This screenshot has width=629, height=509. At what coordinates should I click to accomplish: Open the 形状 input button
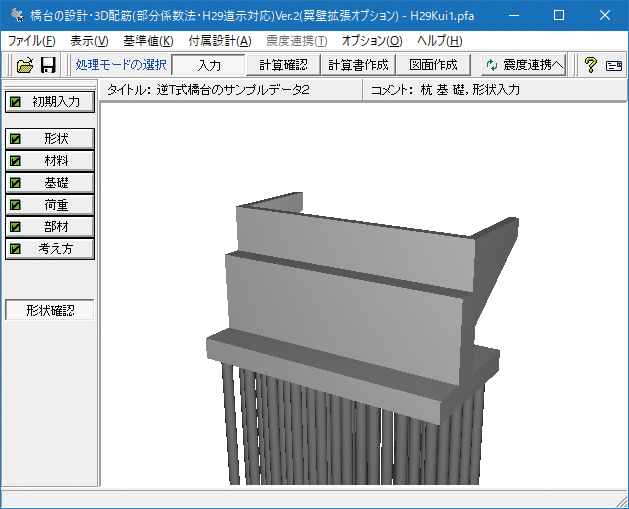(x=50, y=139)
